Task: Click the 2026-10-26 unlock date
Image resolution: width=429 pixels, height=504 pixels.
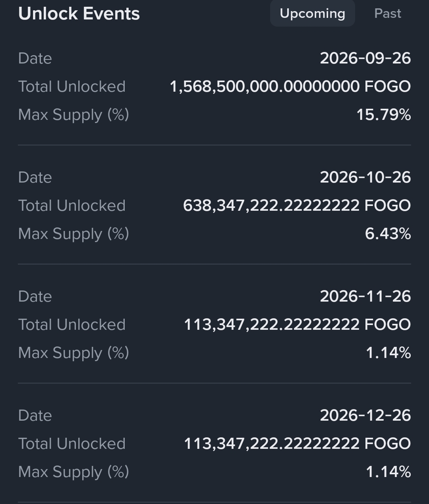Action: click(365, 177)
